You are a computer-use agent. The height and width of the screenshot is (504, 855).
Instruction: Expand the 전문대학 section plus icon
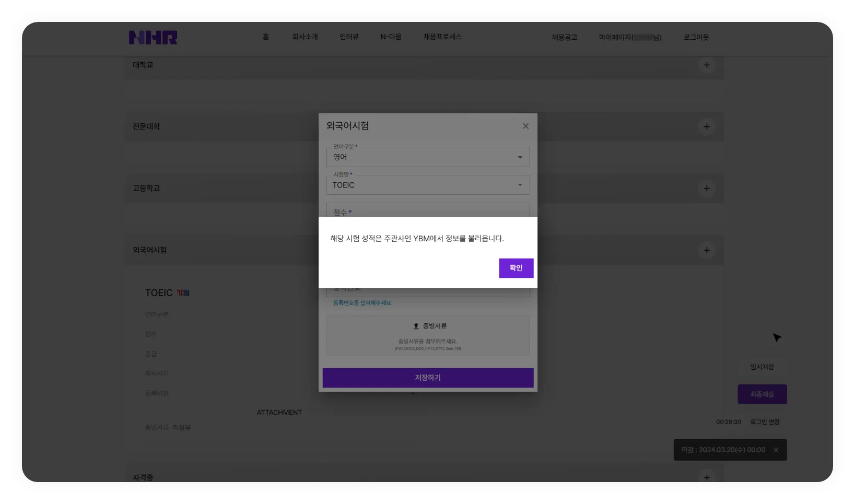tap(707, 126)
